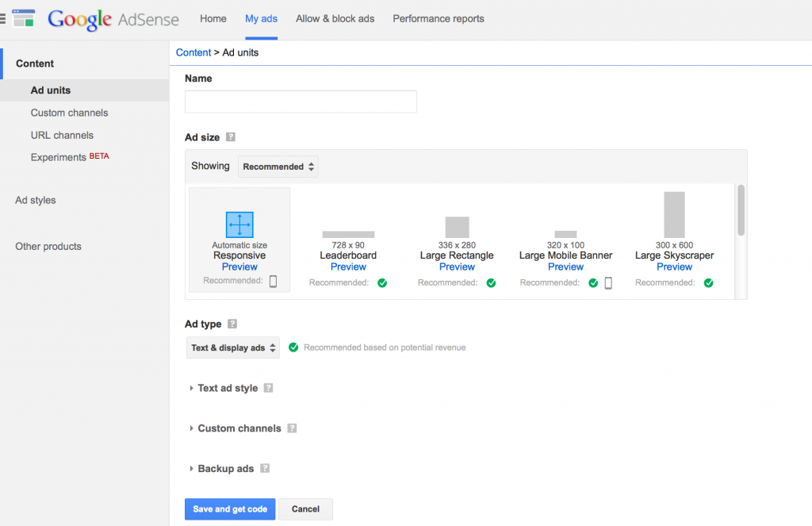The height and width of the screenshot is (526, 812).
Task: Click the Large Skyscraper recommended green checkmark
Action: pyautogui.click(x=708, y=283)
